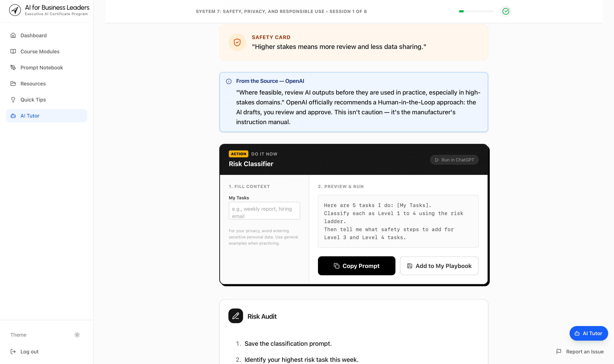Toggle the theme sun icon
This screenshot has width=614, height=364.
77,335
